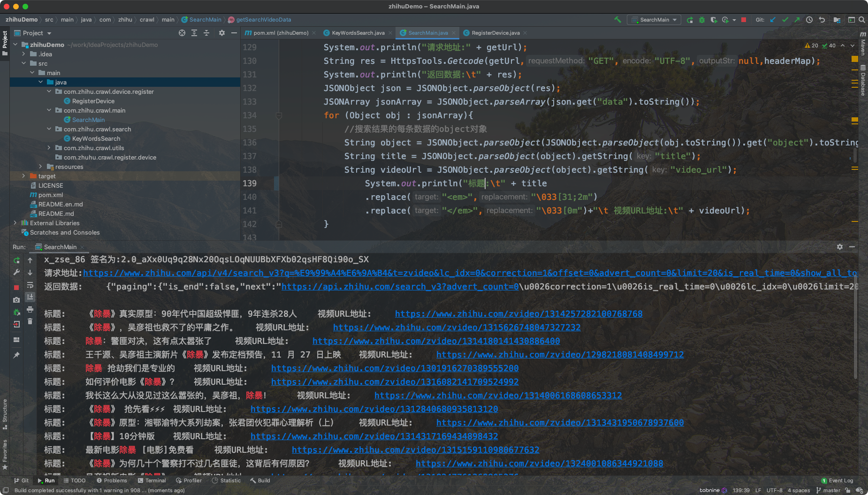Click the fold marker at line 134

tap(279, 115)
